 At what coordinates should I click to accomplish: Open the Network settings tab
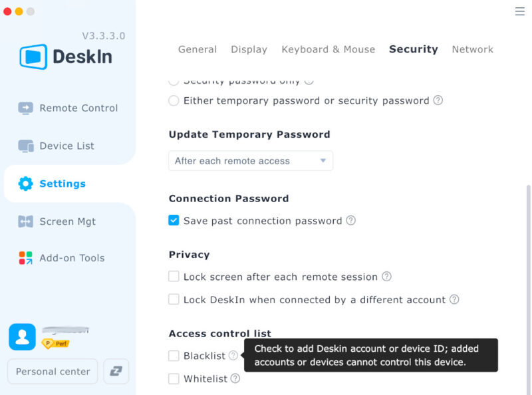click(473, 49)
